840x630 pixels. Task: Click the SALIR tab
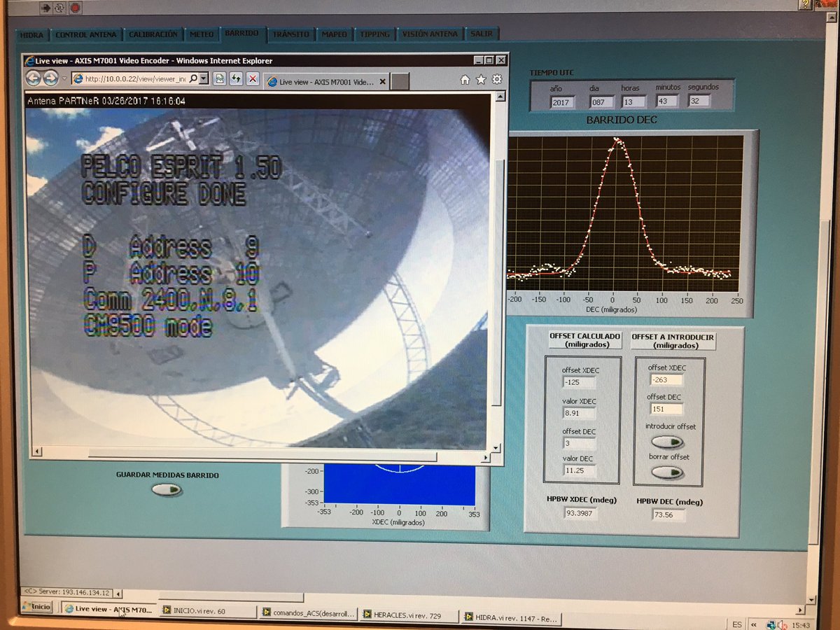(481, 34)
